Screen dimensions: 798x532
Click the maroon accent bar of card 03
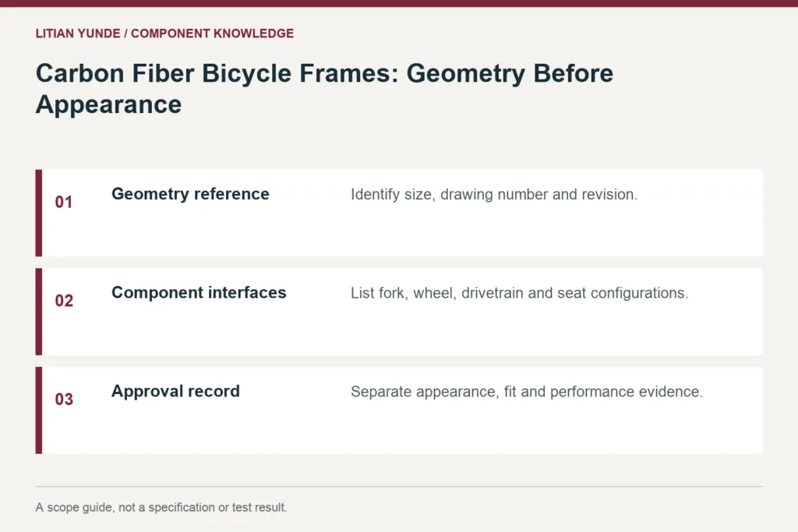pos(39,410)
